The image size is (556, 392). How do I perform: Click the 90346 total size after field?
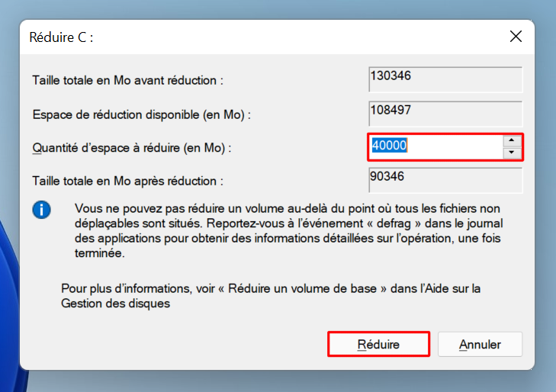445,181
